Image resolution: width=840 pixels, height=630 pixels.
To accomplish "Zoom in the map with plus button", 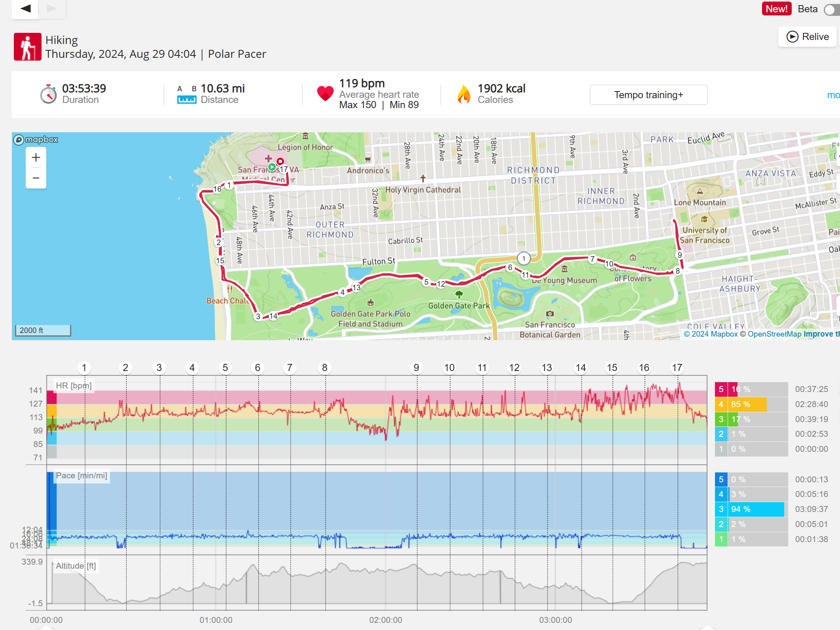I will pyautogui.click(x=36, y=158).
